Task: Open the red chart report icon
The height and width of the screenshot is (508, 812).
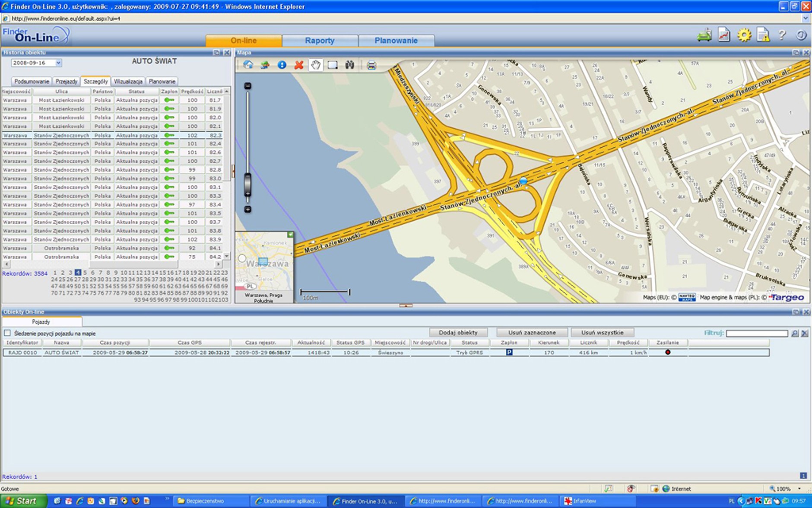Action: tap(724, 35)
